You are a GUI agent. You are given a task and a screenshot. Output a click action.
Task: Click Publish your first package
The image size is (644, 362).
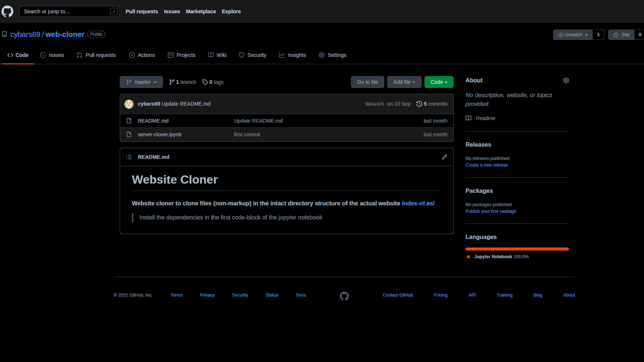(491, 211)
